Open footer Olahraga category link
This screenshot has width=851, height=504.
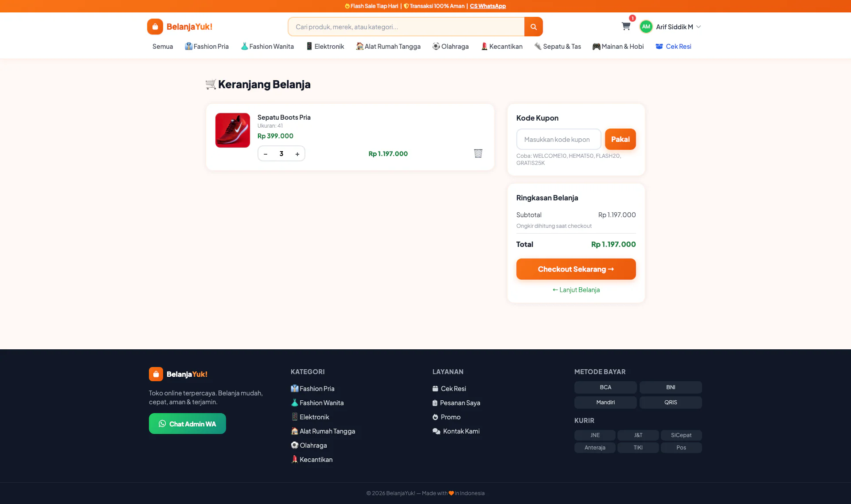(x=309, y=445)
